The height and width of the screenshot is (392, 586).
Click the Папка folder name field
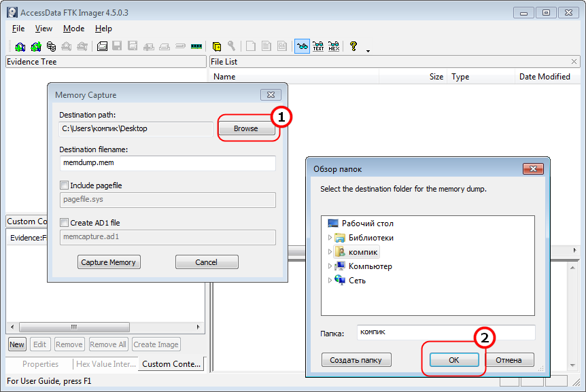446,332
